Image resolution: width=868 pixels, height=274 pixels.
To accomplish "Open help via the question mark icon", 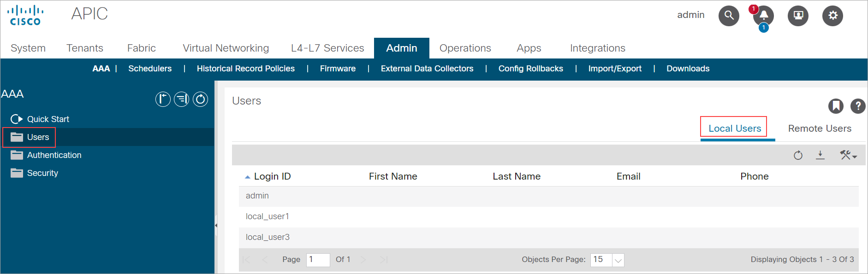I will point(858,106).
